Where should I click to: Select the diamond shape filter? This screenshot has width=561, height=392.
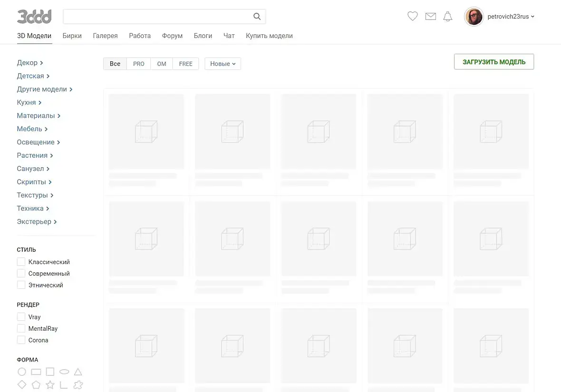(22, 384)
